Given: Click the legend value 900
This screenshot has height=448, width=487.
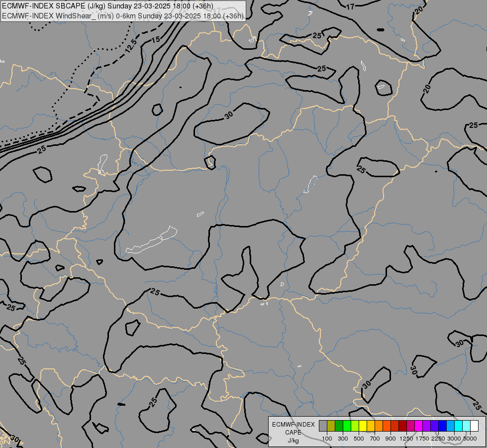Looking at the screenshot, I should pyautogui.click(x=390, y=439).
